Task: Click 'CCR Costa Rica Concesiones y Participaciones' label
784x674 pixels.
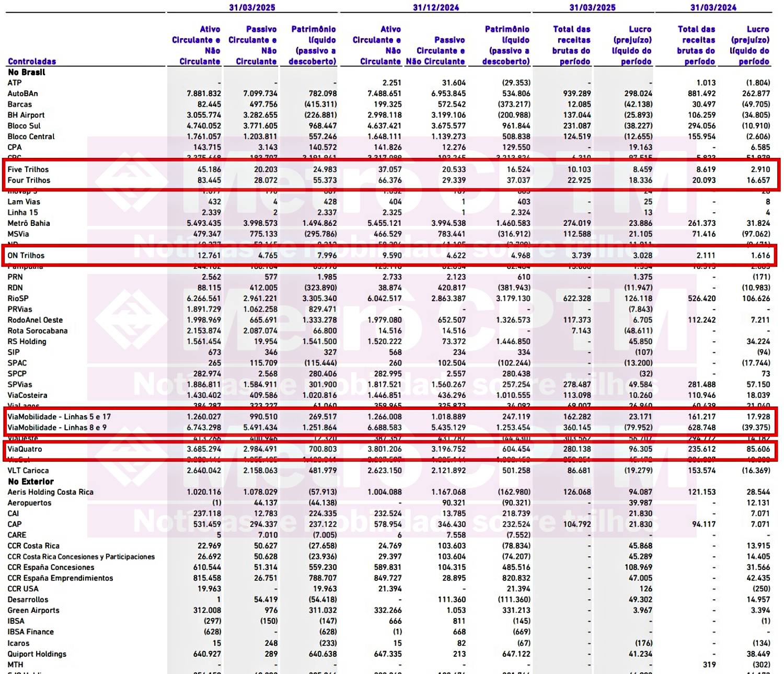Action: point(81,556)
